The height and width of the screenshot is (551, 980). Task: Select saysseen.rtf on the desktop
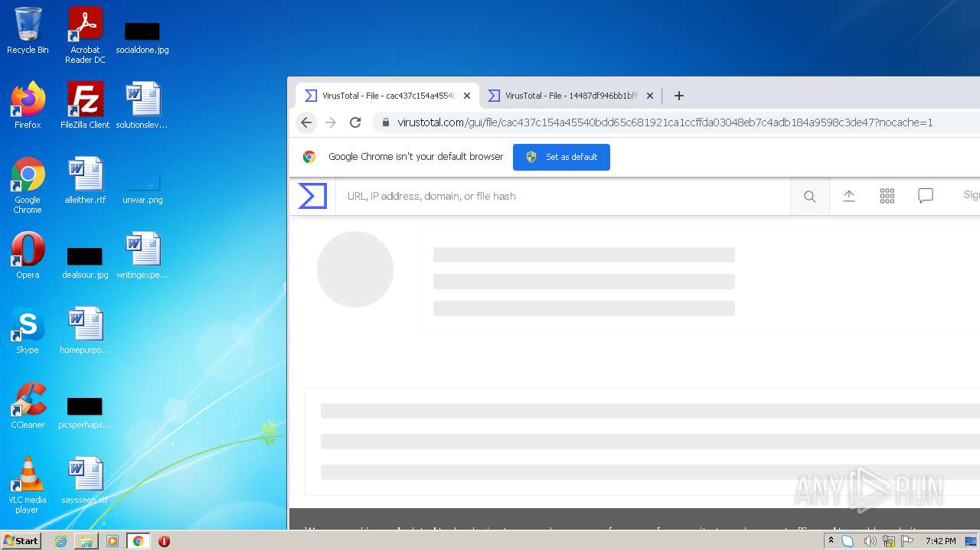(85, 481)
